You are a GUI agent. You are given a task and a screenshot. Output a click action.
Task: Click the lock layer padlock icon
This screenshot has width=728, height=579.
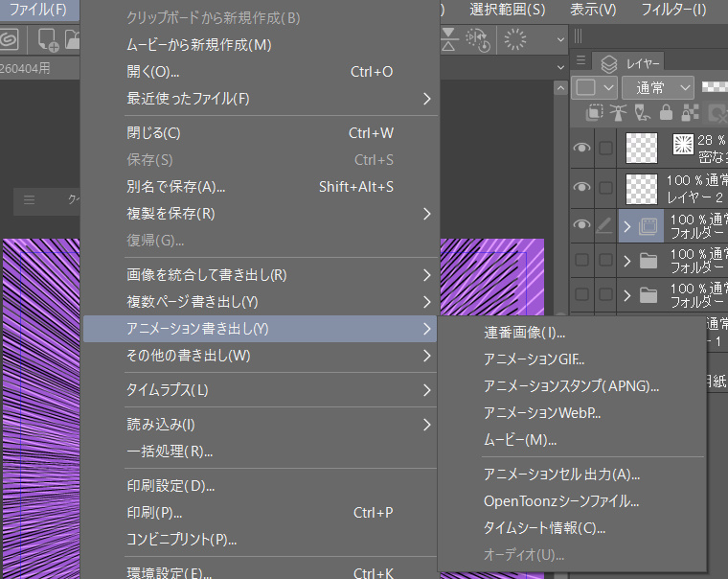[x=665, y=113]
